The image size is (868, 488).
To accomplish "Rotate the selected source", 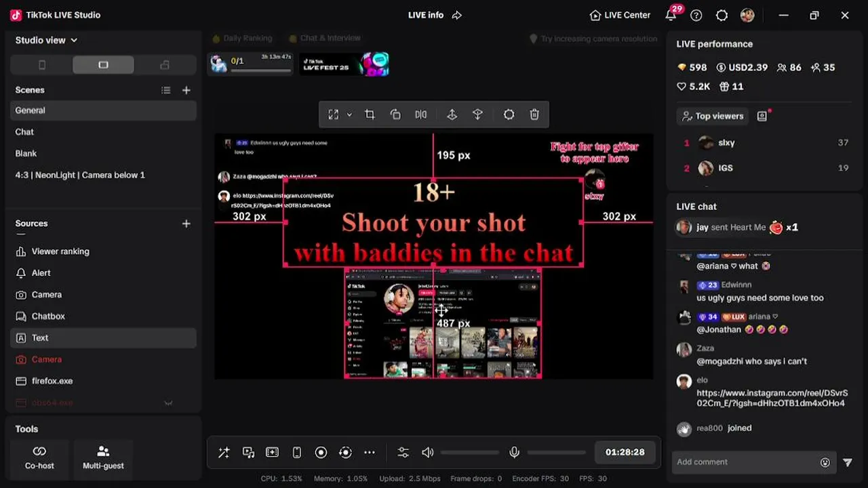I will [x=395, y=115].
